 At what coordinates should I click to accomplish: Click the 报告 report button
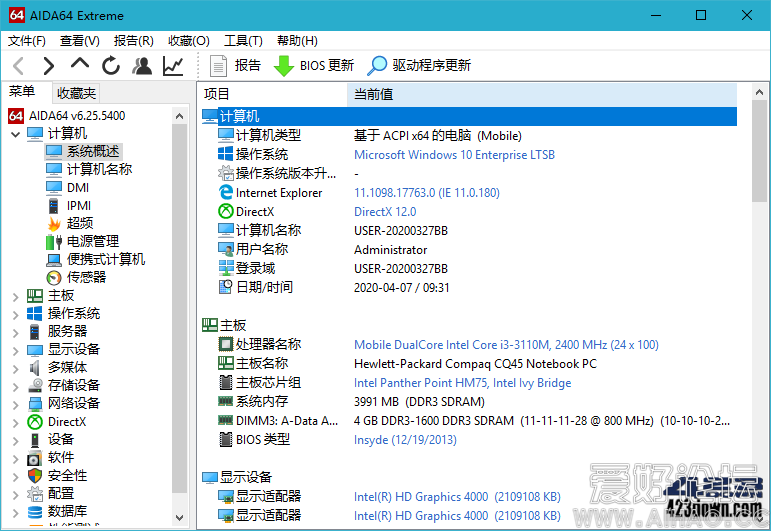click(x=235, y=65)
